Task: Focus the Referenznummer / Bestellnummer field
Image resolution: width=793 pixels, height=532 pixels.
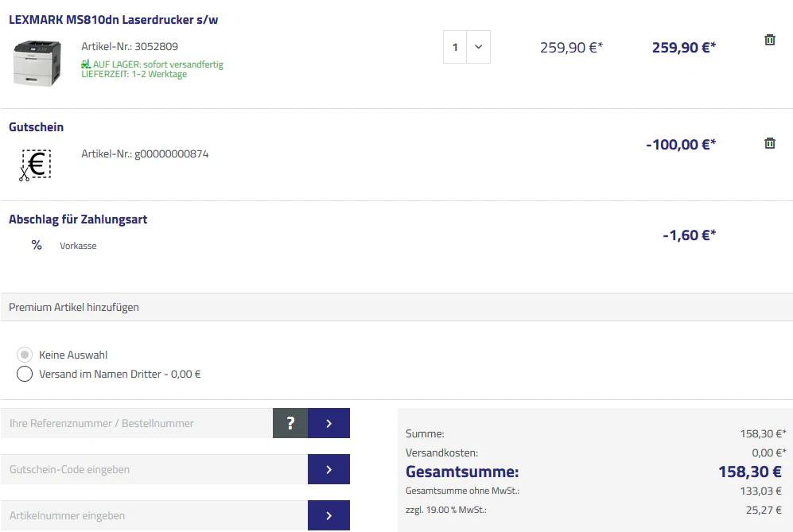Action: (x=137, y=423)
